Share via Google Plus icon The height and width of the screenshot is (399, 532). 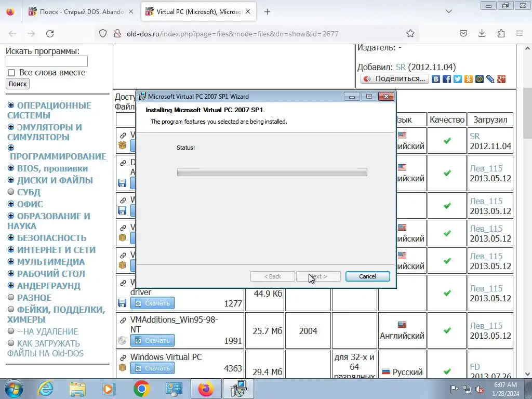click(501, 79)
